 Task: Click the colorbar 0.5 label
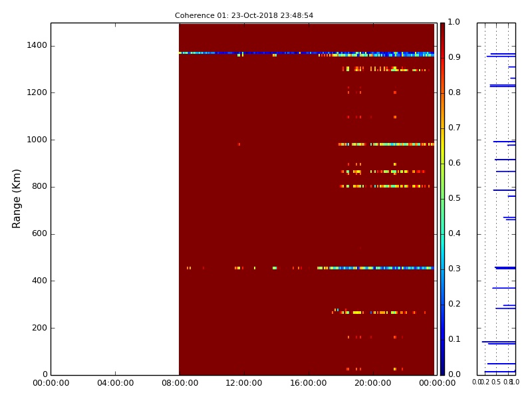(x=454, y=198)
